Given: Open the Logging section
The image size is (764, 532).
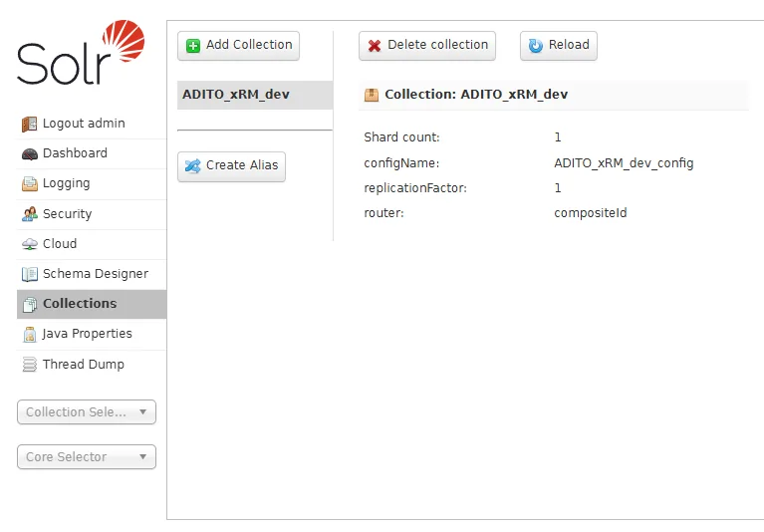Looking at the screenshot, I should point(92,183).
